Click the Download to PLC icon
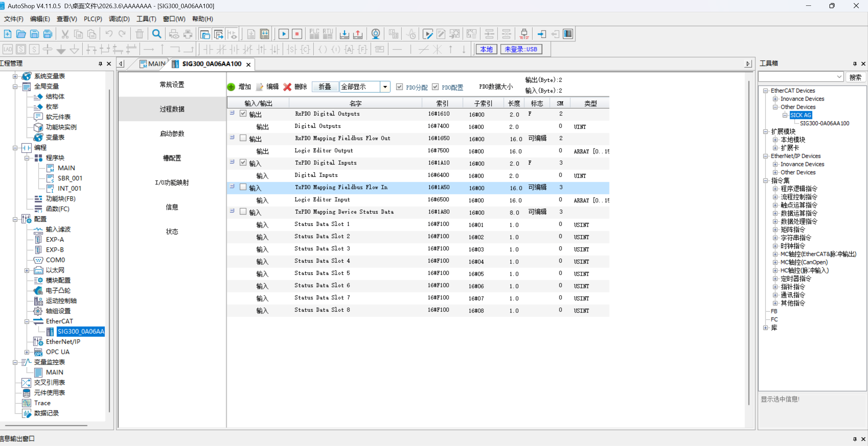The width and height of the screenshot is (868, 446). click(x=344, y=34)
